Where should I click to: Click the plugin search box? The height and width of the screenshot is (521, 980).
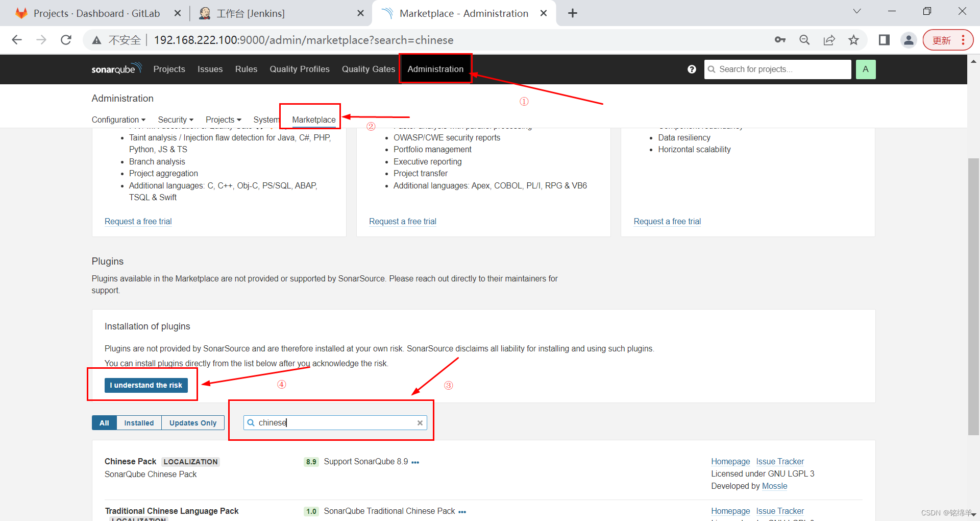(335, 422)
